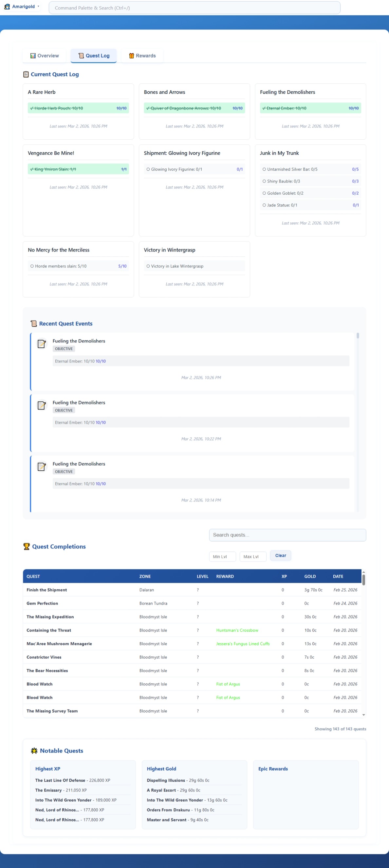Sort the table by the Zone column header

(145, 576)
